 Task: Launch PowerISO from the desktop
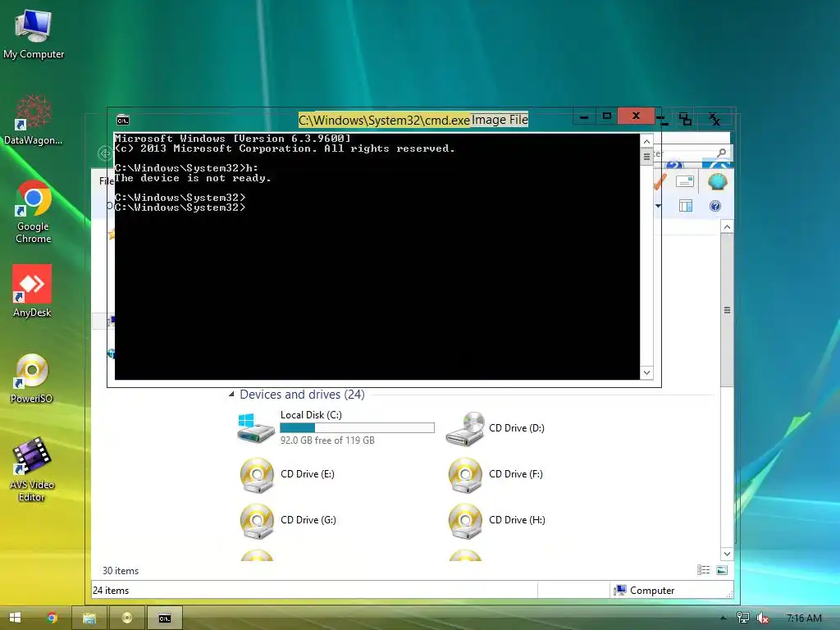pyautogui.click(x=32, y=378)
